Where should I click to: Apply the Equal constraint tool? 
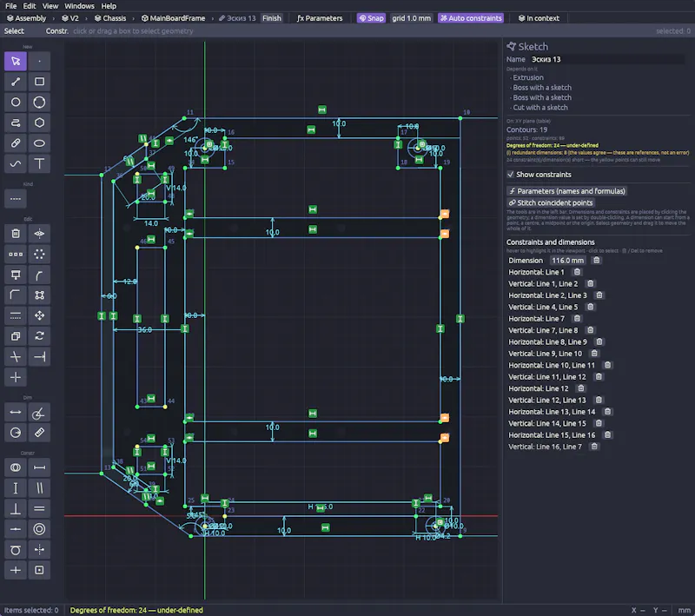(39, 509)
